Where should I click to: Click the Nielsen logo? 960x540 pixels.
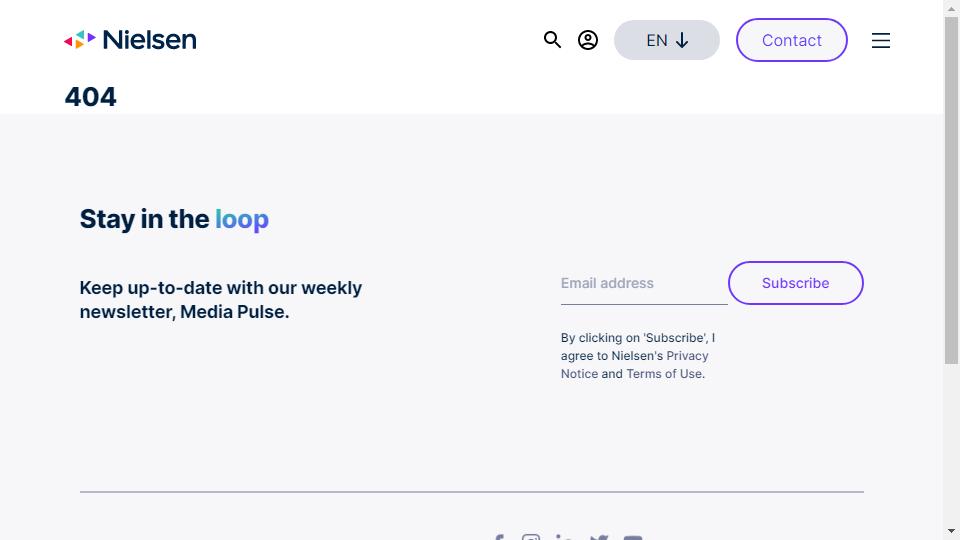pos(130,40)
